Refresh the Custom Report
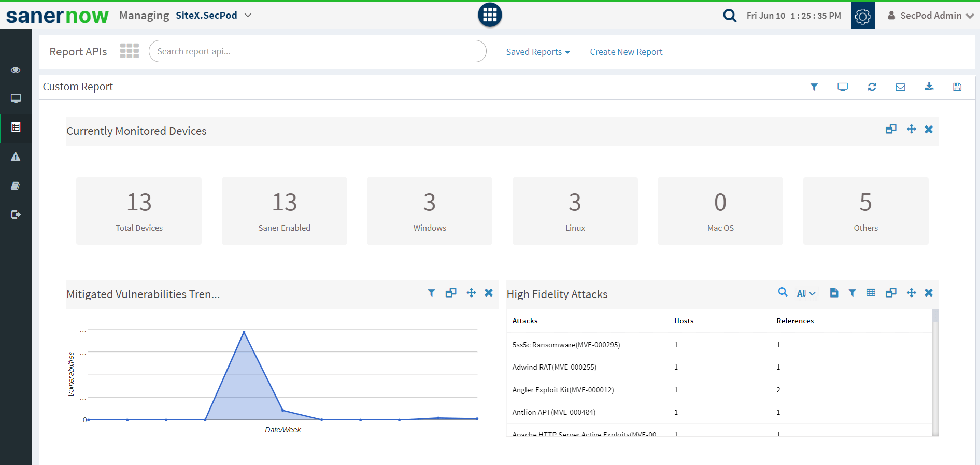The image size is (980, 465). [872, 87]
